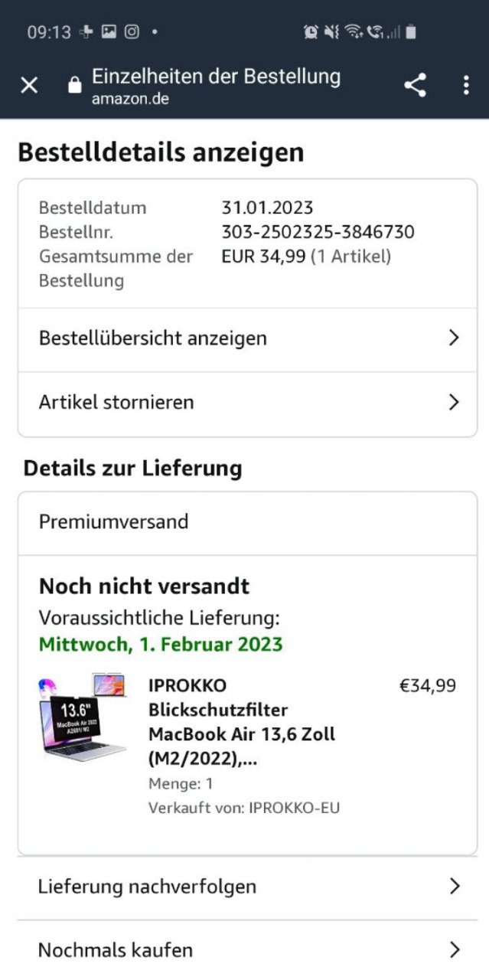The height and width of the screenshot is (980, 489).
Task: Open Artikel stornieren option
Action: click(116, 402)
